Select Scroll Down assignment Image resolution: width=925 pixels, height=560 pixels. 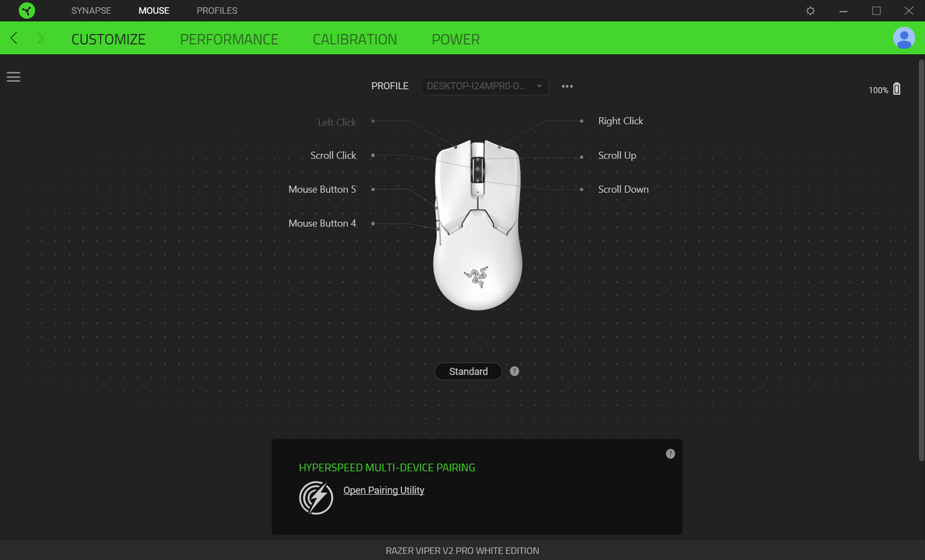point(623,189)
